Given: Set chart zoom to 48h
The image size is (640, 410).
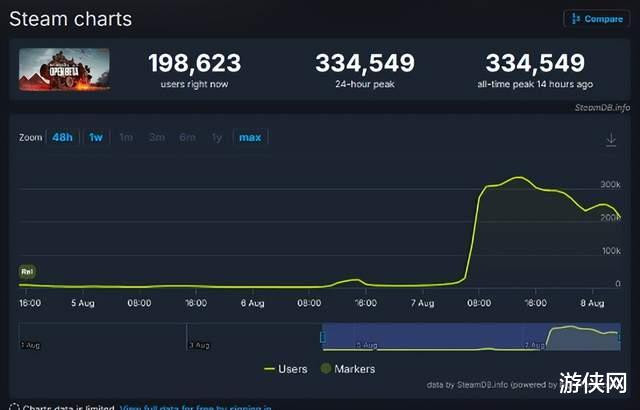Looking at the screenshot, I should 62,137.
